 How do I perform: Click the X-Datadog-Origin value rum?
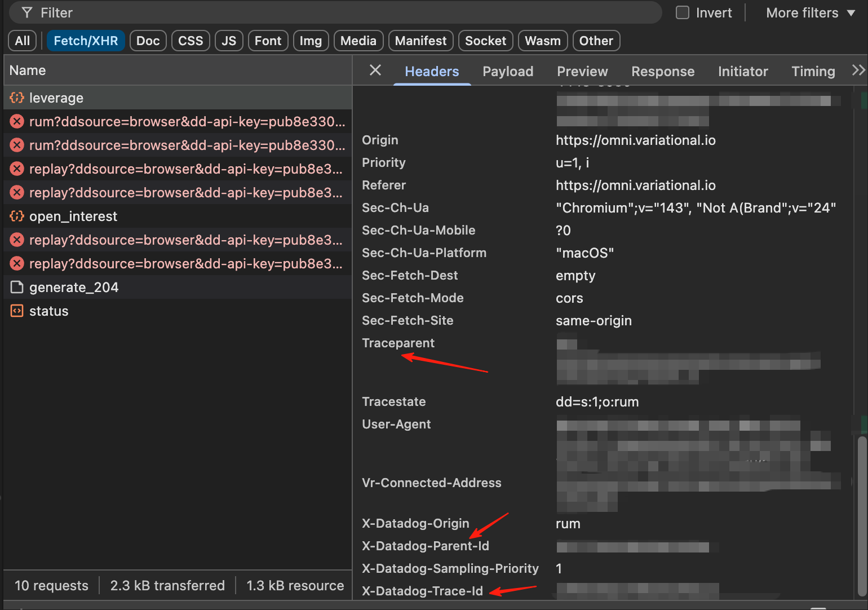pyautogui.click(x=568, y=523)
